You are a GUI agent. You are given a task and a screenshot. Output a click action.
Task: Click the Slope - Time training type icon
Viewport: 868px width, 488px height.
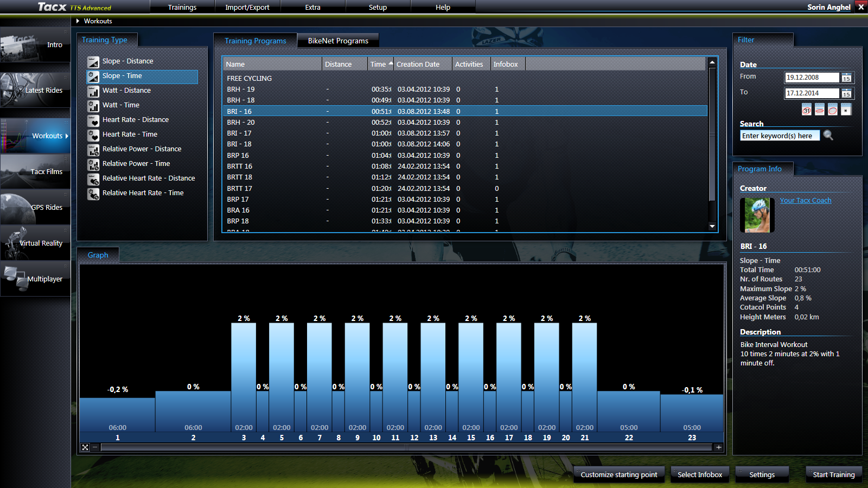pyautogui.click(x=93, y=76)
